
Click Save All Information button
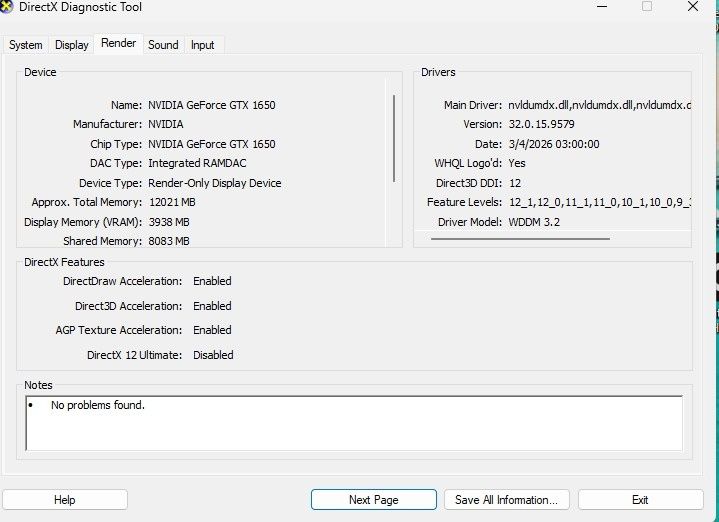pos(507,500)
